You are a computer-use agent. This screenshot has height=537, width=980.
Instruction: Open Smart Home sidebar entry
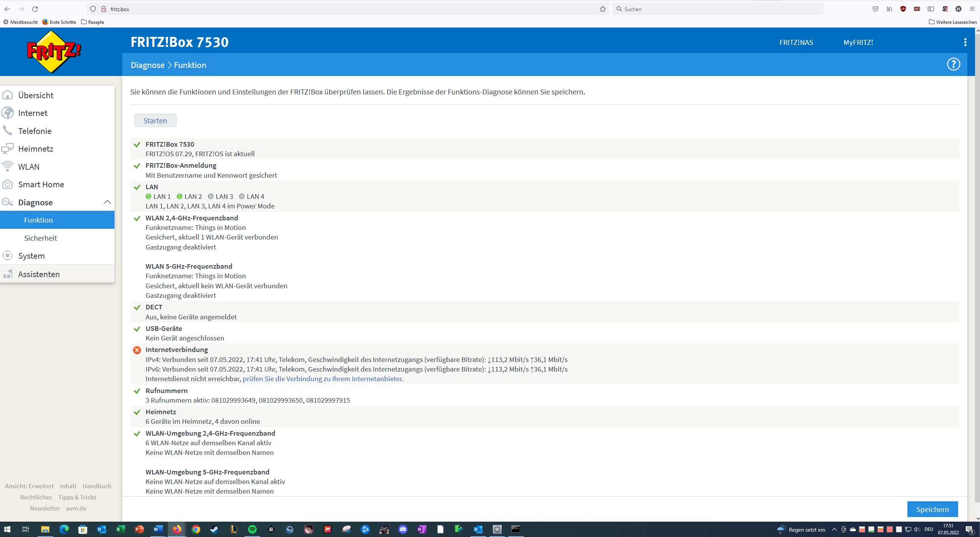click(41, 184)
